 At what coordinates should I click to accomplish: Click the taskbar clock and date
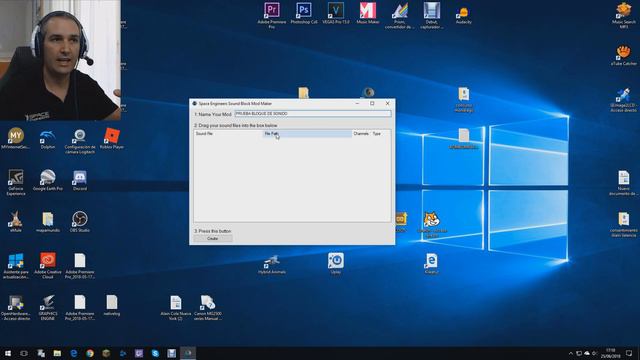(611, 353)
